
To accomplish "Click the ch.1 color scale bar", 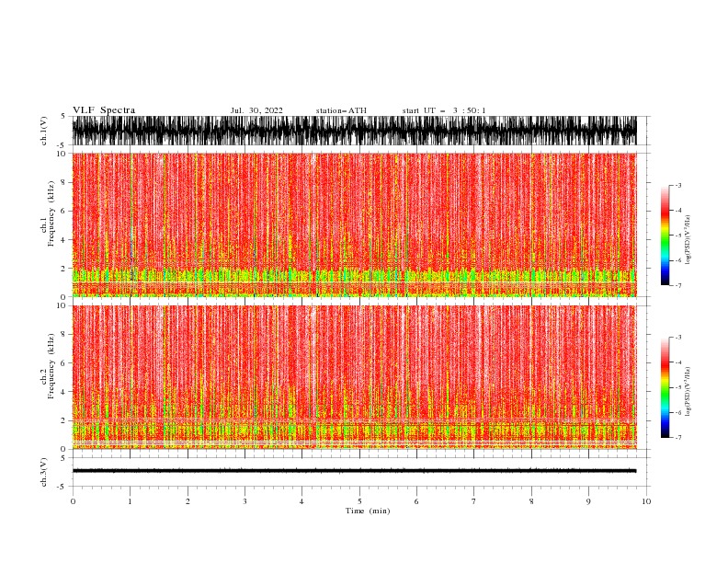I will tap(665, 236).
